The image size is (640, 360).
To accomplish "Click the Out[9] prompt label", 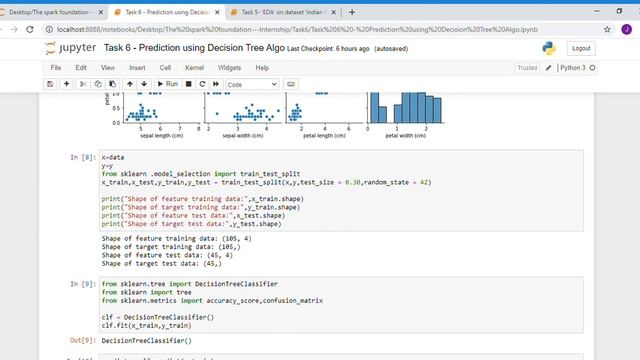I will pos(83,340).
